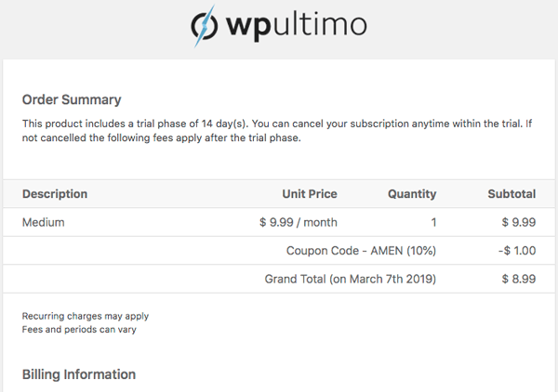Click the 14 day trial phase notice paragraph
Screen dimensions: 558x392
(x=277, y=130)
